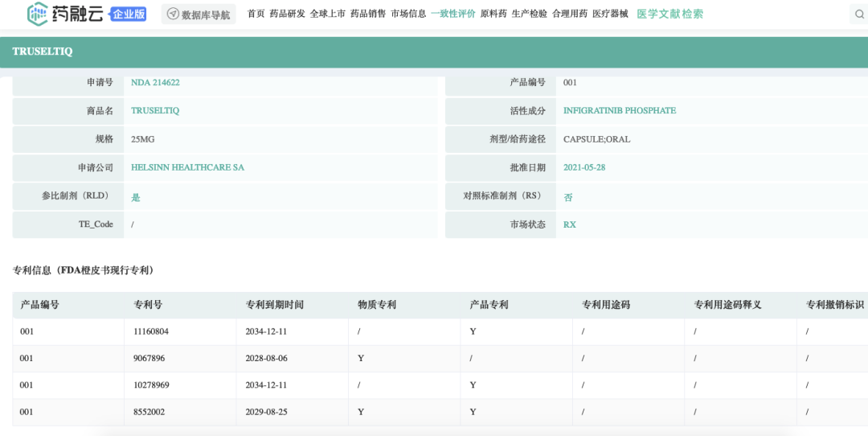Open the 生产检验 menu
The width and height of the screenshot is (868, 436).
point(529,14)
